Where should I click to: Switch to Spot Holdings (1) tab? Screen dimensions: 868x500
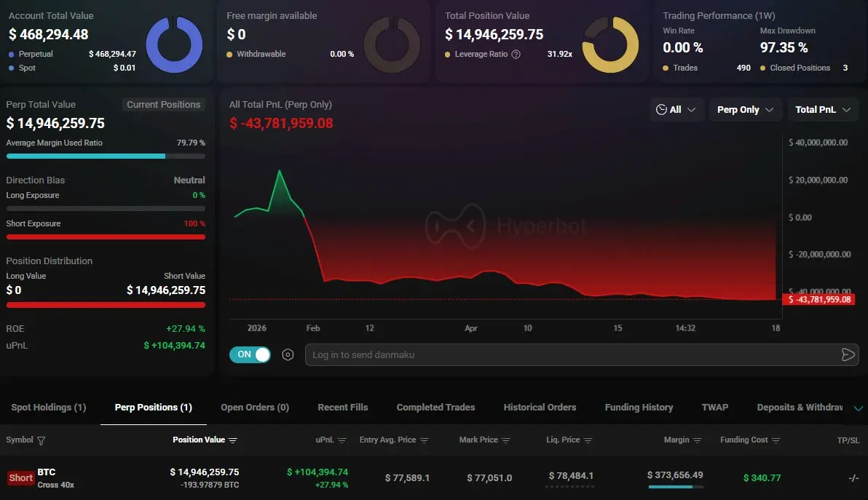click(x=49, y=407)
